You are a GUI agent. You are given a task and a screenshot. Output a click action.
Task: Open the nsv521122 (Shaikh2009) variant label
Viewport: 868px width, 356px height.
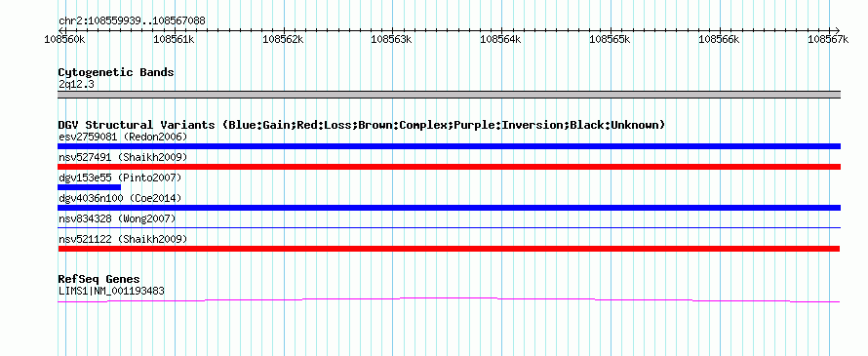(123, 239)
